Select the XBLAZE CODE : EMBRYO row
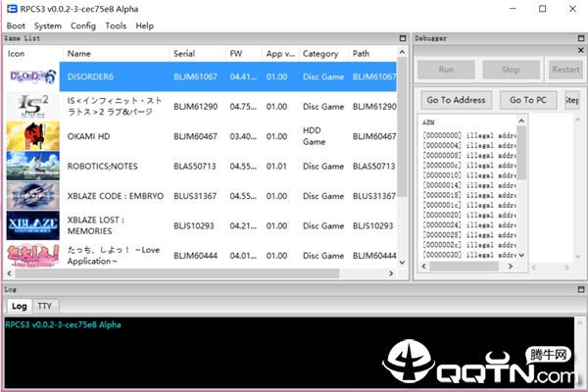The height and width of the screenshot is (392, 588). (201, 196)
